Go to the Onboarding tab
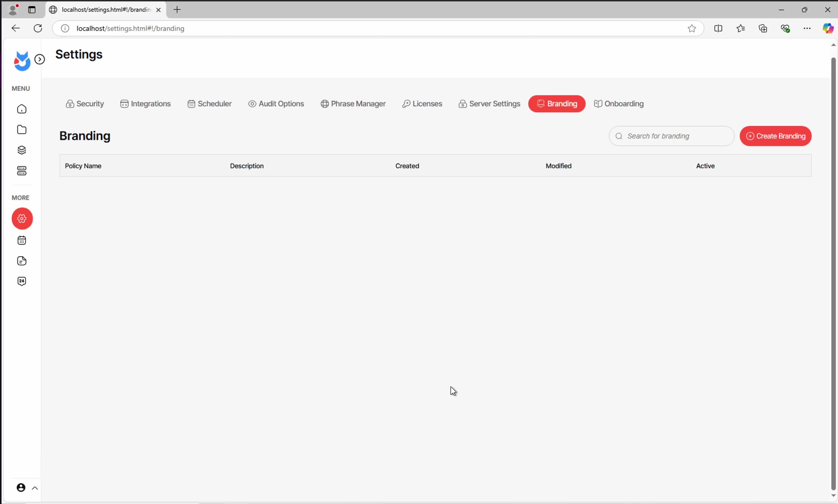This screenshot has width=838, height=504. (619, 104)
